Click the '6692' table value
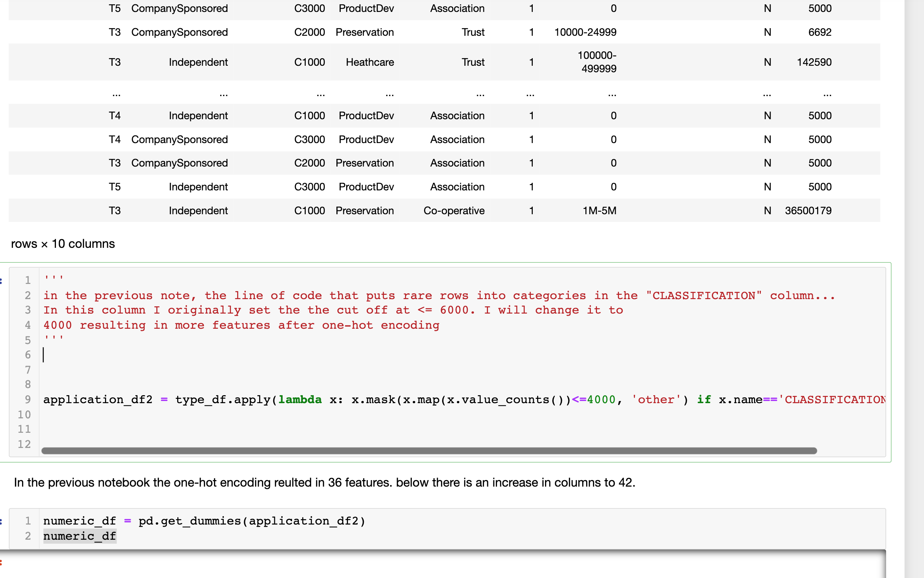 [820, 32]
